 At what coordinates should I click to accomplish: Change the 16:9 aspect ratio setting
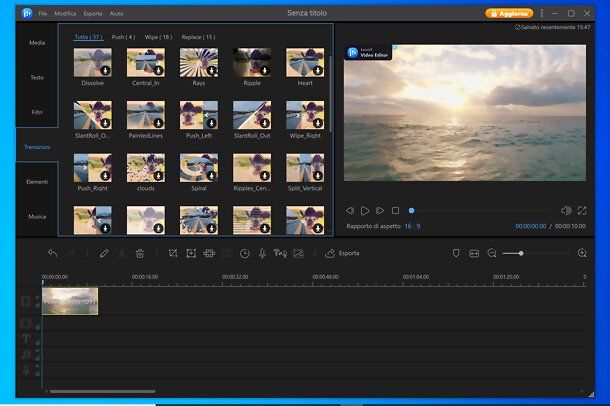pyautogui.click(x=412, y=226)
